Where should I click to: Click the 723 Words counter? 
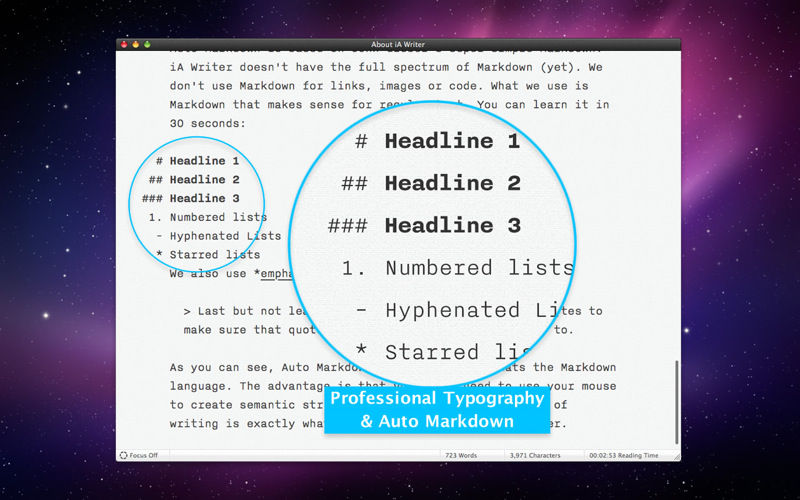click(x=461, y=455)
